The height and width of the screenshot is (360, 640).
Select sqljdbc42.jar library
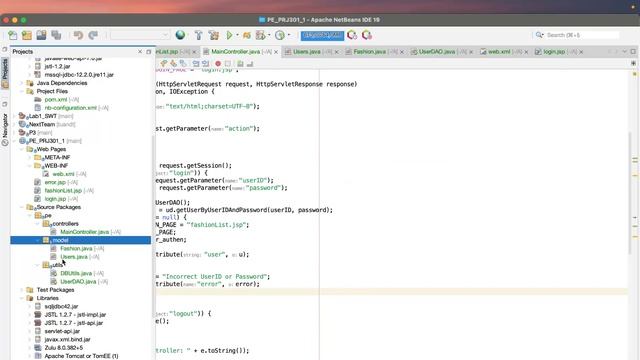(61, 307)
